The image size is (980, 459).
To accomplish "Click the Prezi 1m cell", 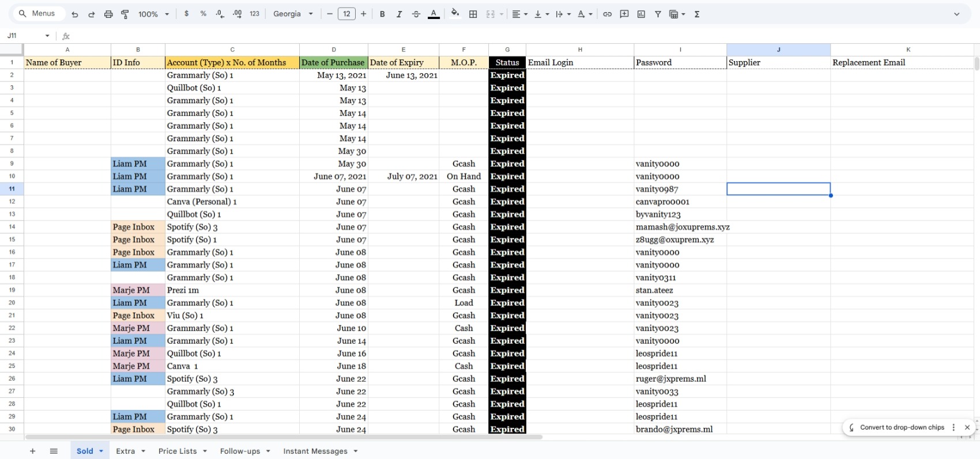I will (232, 290).
